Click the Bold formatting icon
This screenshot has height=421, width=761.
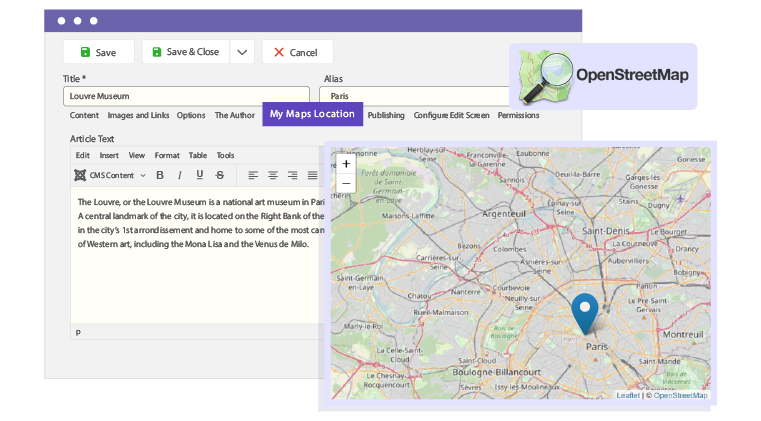pyautogui.click(x=160, y=175)
